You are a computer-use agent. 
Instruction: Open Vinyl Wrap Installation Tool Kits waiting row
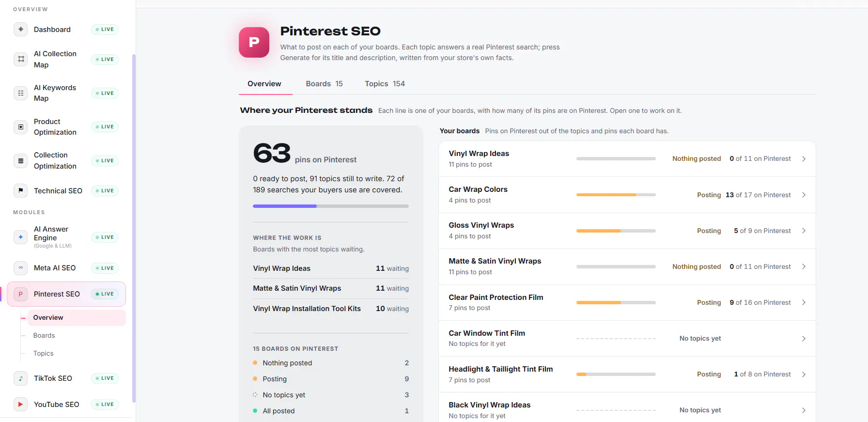331,309
